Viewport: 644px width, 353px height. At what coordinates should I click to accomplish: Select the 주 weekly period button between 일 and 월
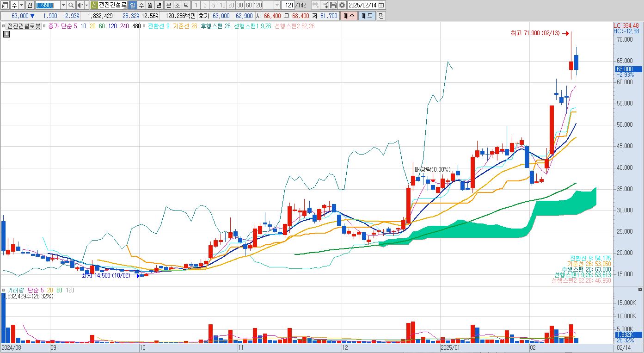point(141,5)
